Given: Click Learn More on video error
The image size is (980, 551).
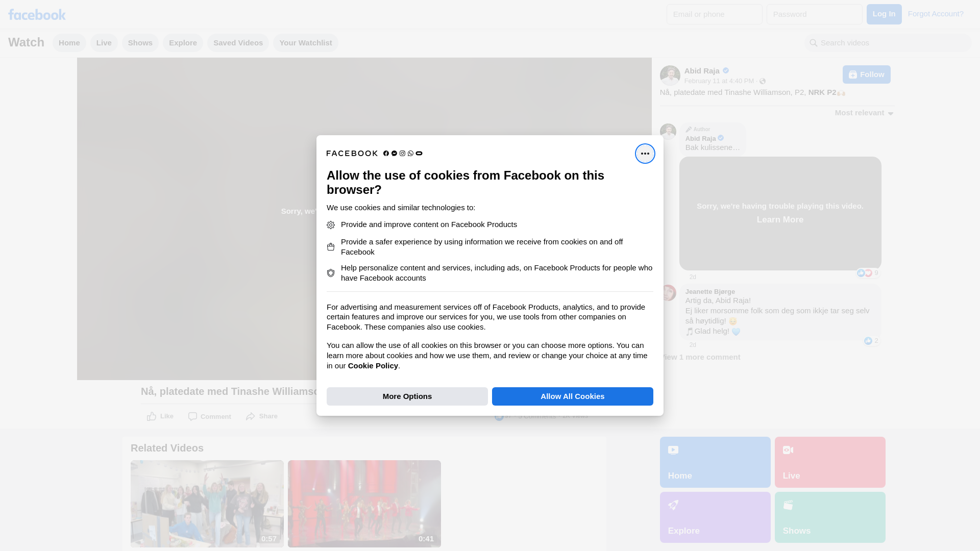Looking at the screenshot, I should pyautogui.click(x=780, y=220).
